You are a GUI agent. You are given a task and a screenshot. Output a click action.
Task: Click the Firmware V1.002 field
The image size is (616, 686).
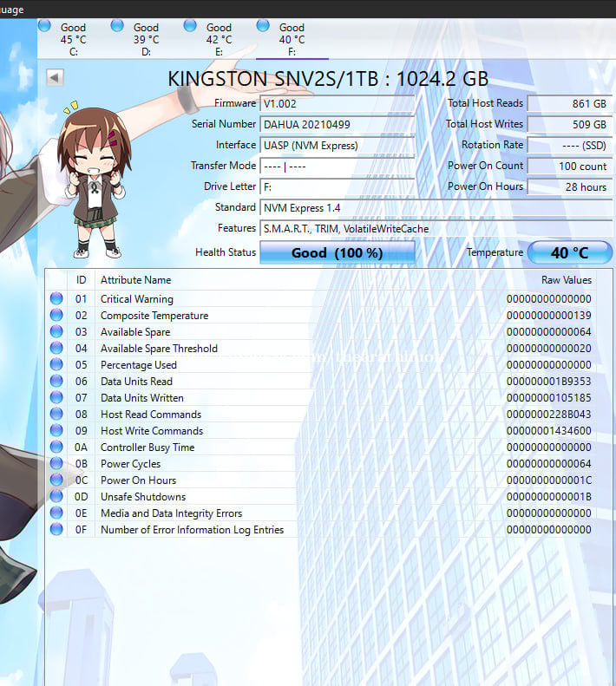[337, 103]
